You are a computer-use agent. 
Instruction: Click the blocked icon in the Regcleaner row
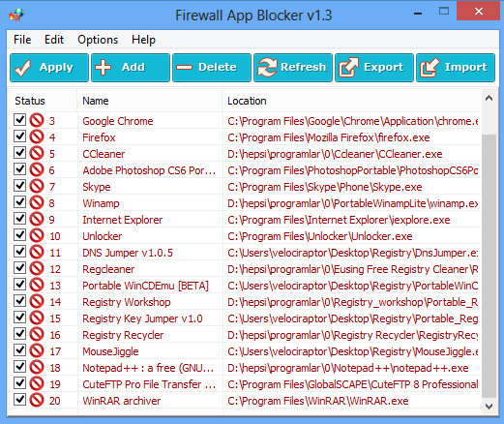click(37, 269)
